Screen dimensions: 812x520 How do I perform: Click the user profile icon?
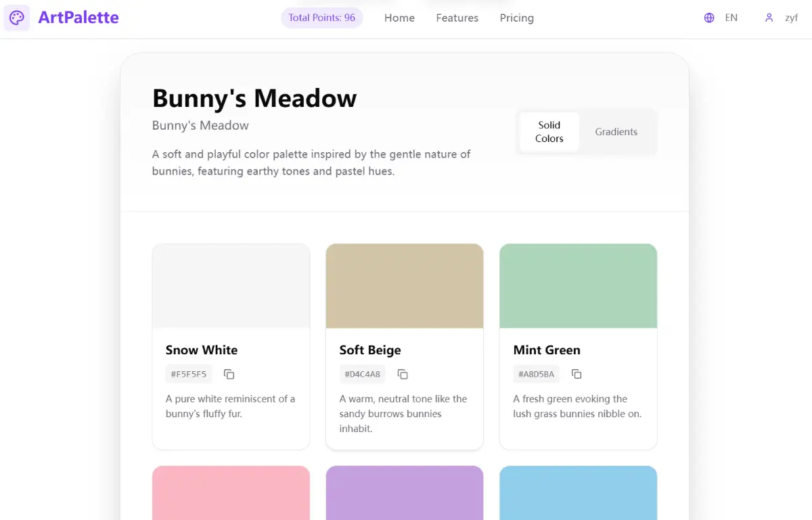click(x=769, y=18)
